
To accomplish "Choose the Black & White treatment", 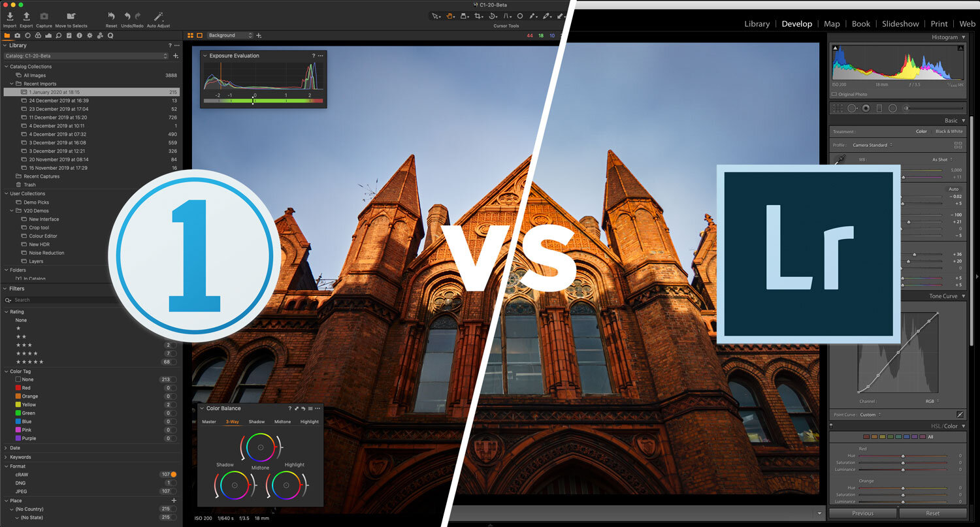I will pyautogui.click(x=949, y=131).
